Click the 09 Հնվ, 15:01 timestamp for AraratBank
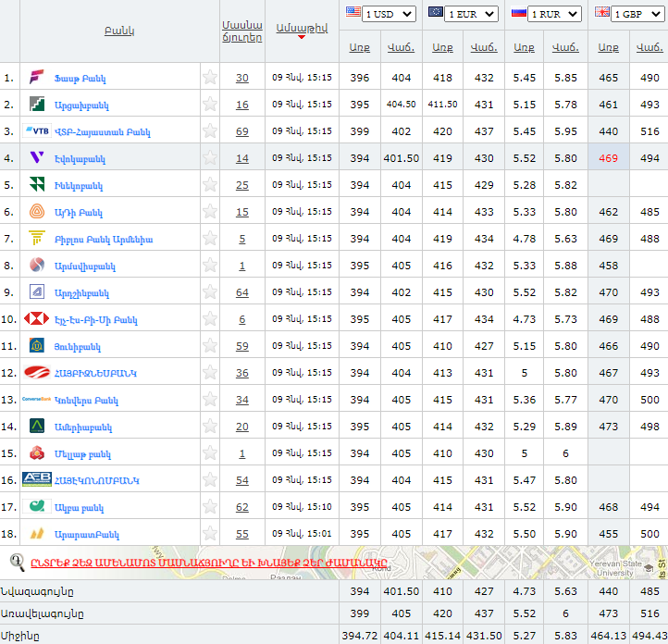 302,533
